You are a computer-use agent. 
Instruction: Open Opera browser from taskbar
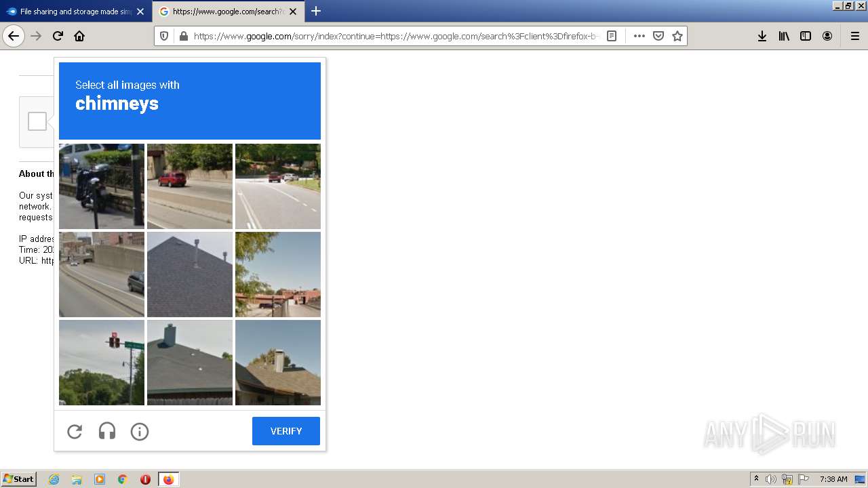coord(145,479)
